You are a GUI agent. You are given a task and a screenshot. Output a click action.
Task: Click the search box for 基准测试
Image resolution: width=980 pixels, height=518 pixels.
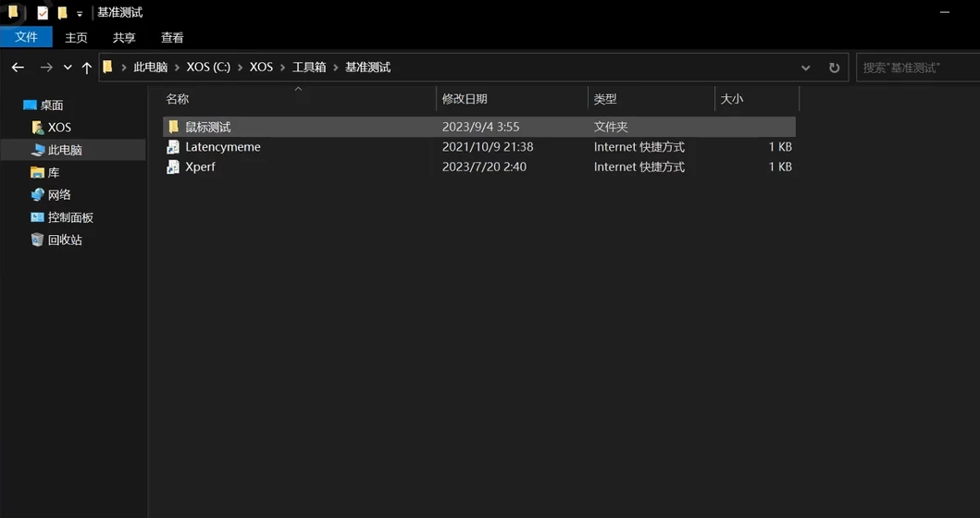916,68
